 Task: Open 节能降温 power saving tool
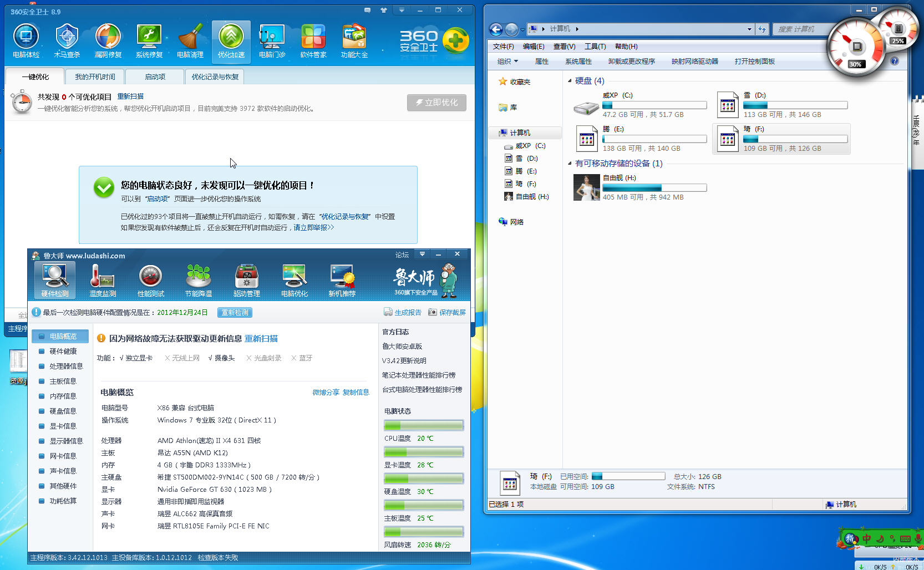point(198,279)
